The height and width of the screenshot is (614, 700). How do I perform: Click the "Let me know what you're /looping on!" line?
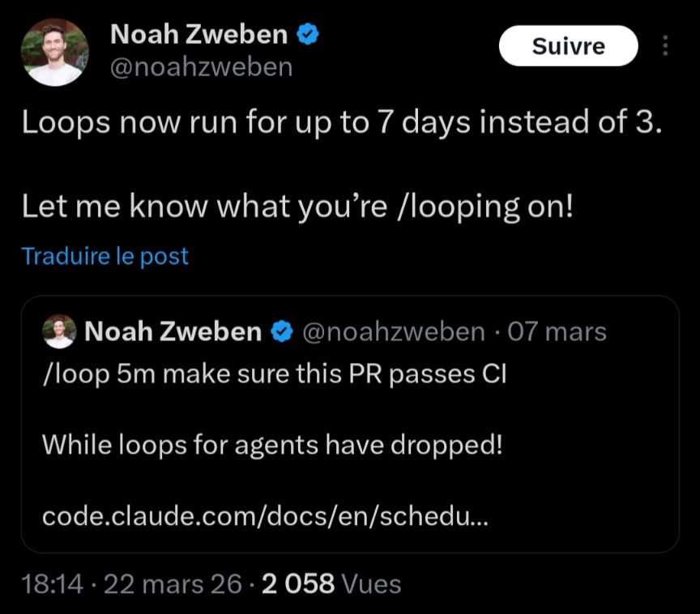297,207
